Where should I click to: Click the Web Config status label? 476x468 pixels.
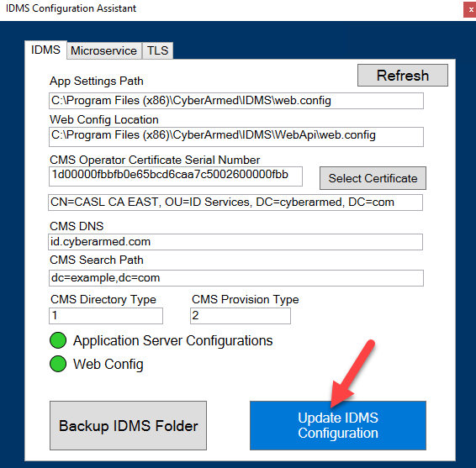[x=108, y=365]
